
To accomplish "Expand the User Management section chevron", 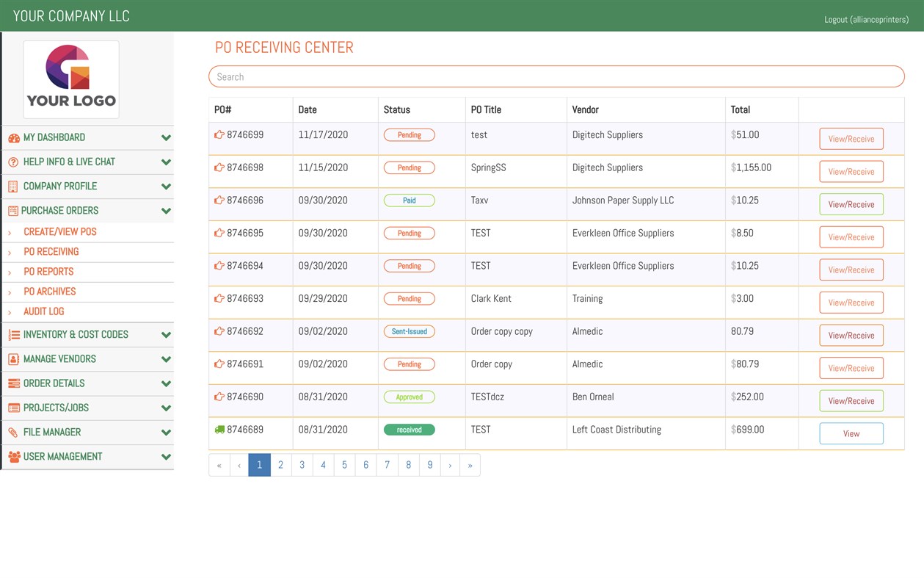I will tap(167, 456).
